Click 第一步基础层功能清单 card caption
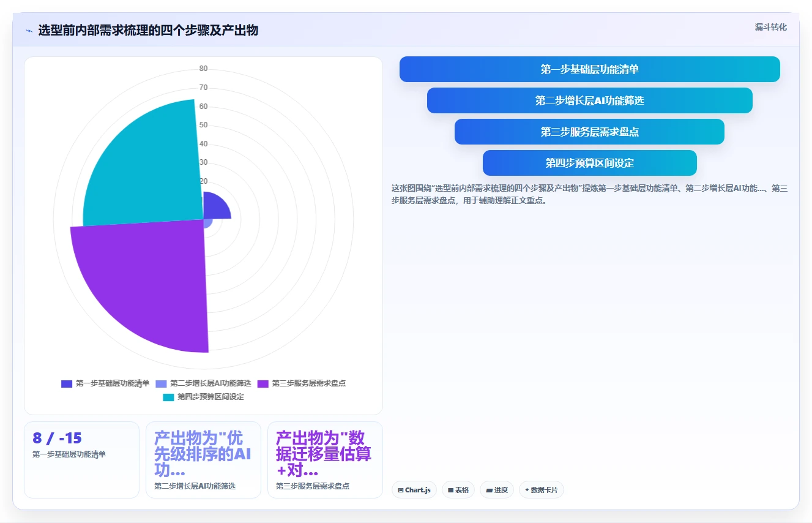Screen dimensions: 812x523 coord(69,454)
